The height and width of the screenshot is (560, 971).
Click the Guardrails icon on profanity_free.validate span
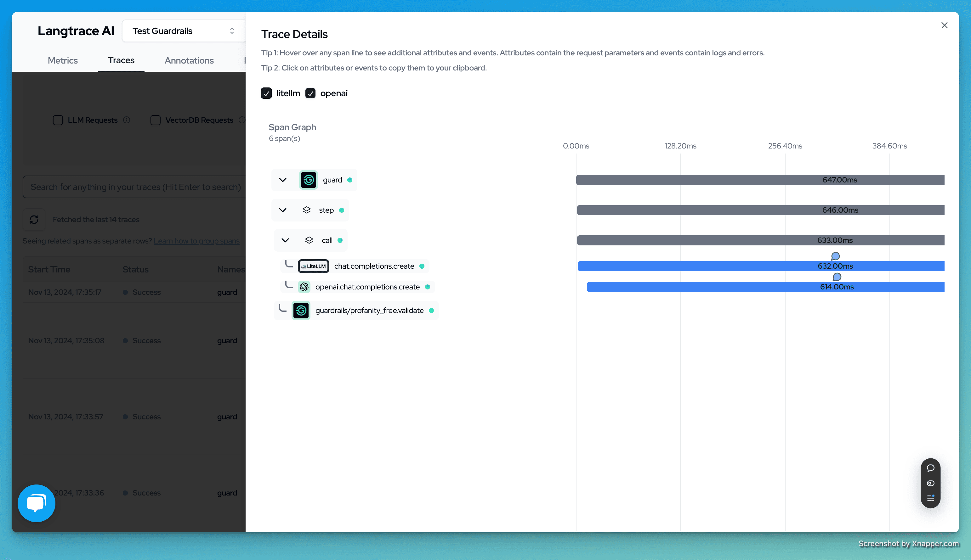pyautogui.click(x=301, y=311)
